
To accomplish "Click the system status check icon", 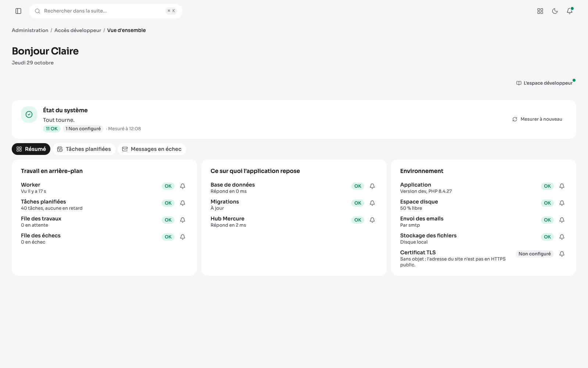I will [29, 114].
